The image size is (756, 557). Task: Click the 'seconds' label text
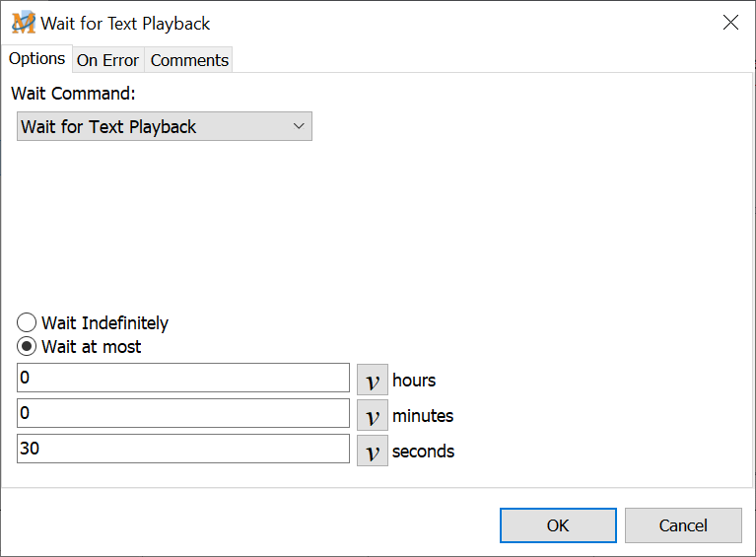tap(423, 452)
